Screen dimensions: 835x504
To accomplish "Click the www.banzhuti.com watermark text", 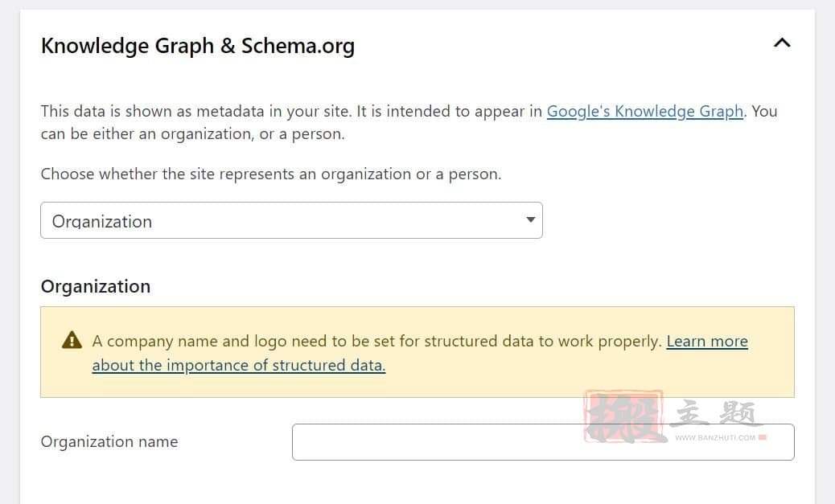I will pos(715,437).
